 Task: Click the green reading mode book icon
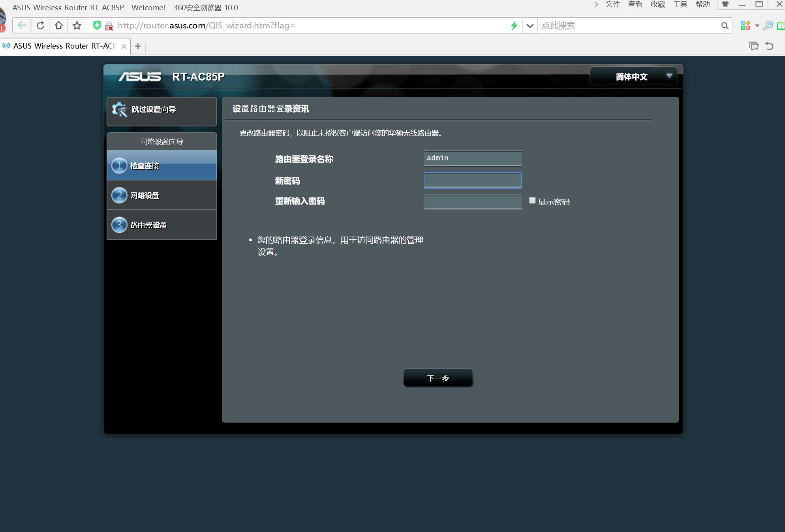(781, 26)
